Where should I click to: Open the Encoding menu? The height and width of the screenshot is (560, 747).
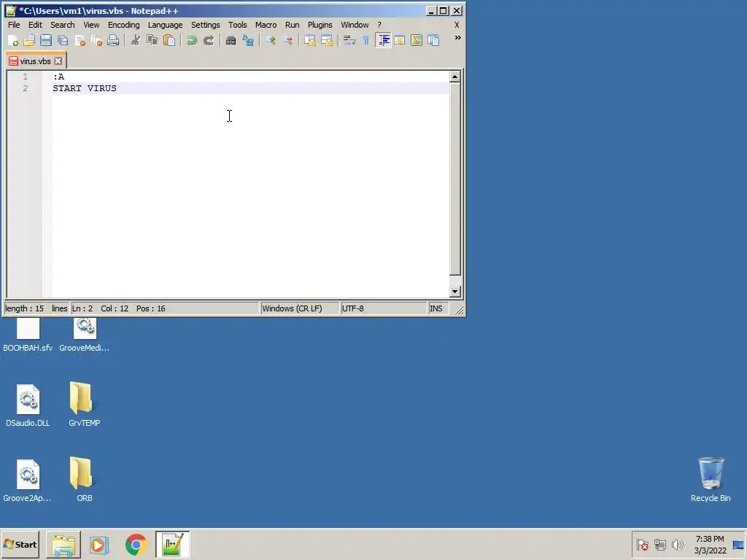[x=123, y=25]
